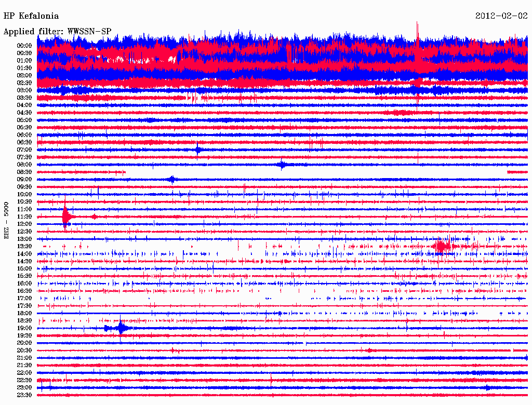
Task: Click the station title HP Kefalonia
Action: [x=31, y=16]
